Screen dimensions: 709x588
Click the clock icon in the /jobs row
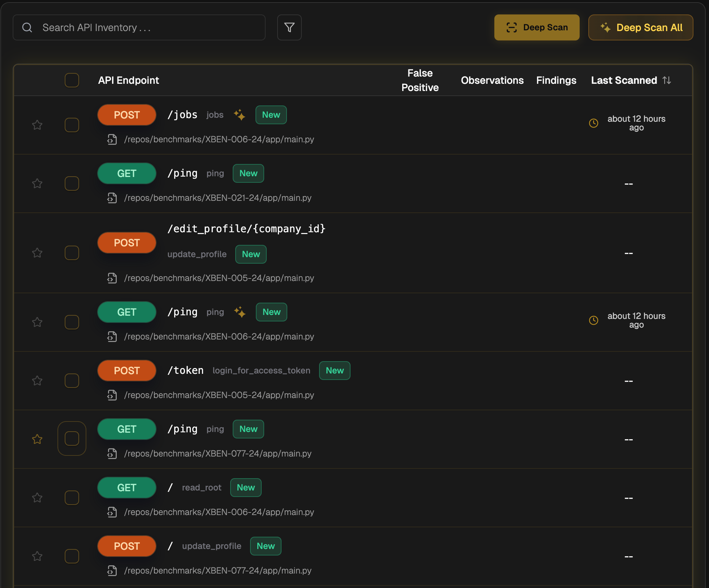[594, 123]
